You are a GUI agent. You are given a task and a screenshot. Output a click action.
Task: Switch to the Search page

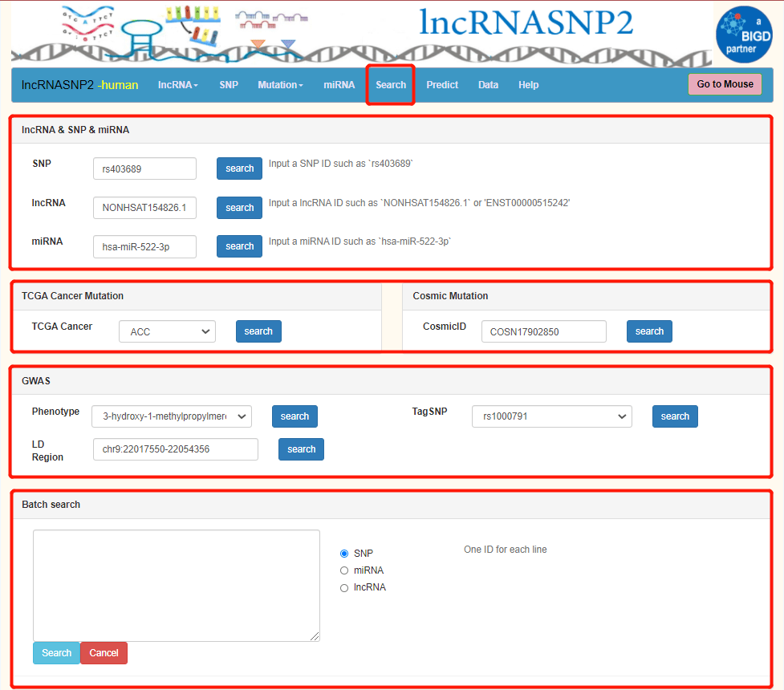click(x=391, y=85)
